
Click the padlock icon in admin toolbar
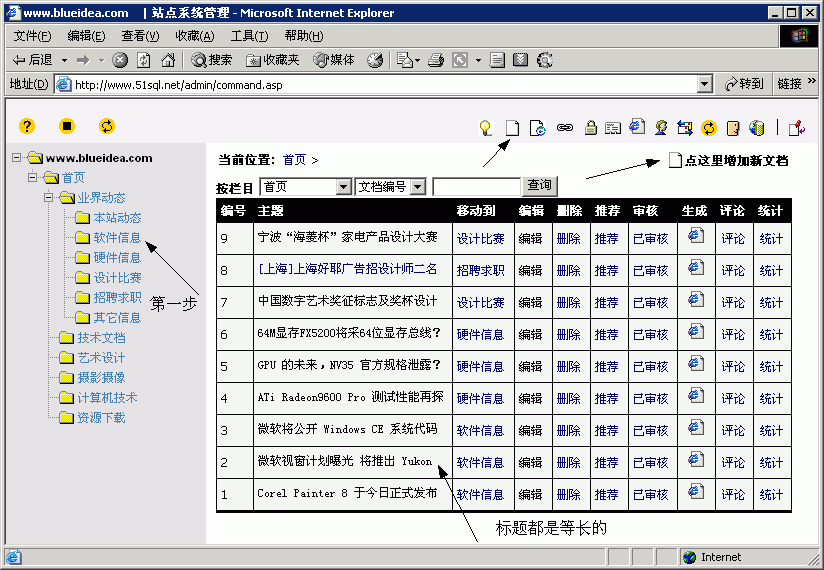point(591,128)
